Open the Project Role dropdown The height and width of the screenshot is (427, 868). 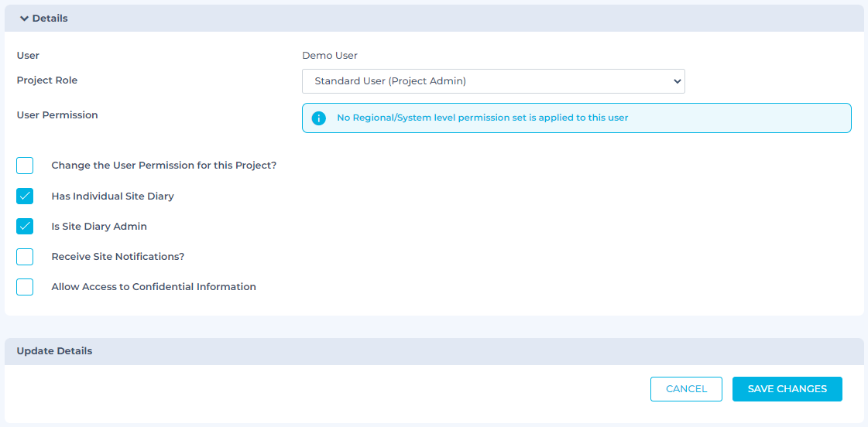[x=492, y=81]
